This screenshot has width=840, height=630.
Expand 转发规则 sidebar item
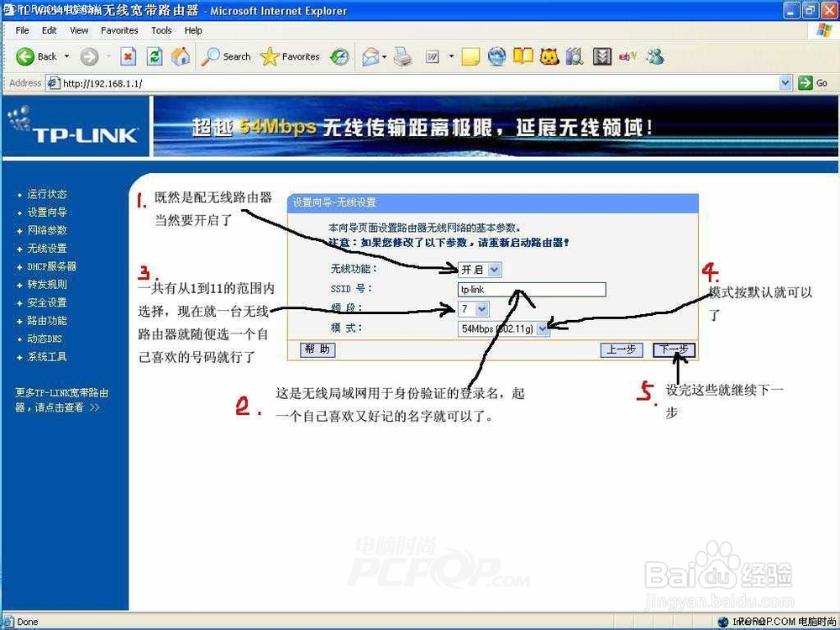point(47,285)
